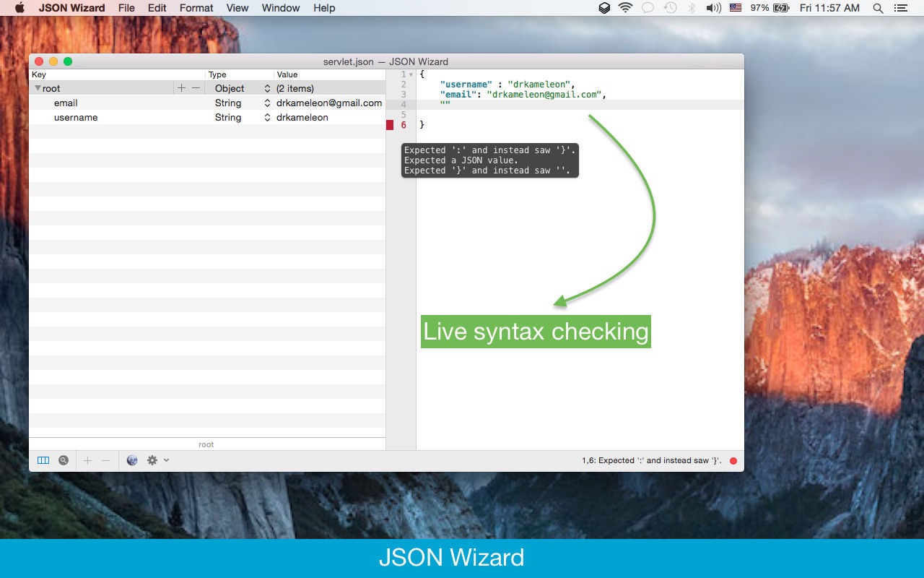Click line number 5 in the gutter
The image size is (924, 578).
coord(404,115)
